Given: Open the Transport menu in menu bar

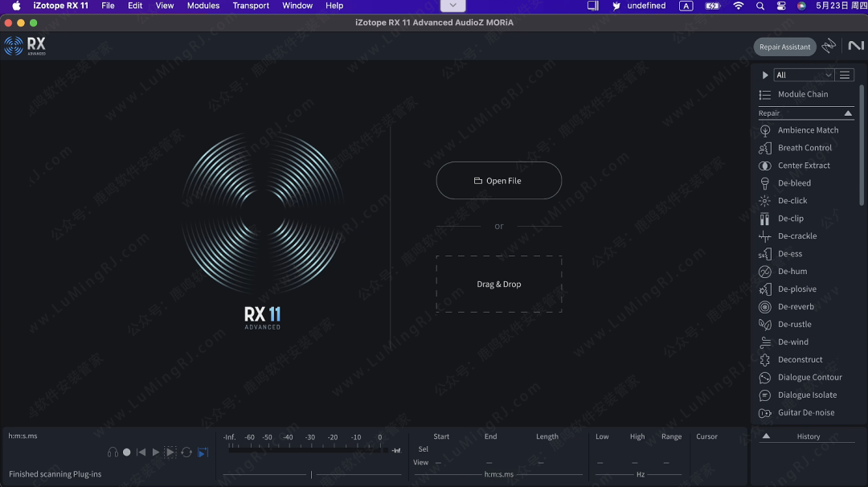Looking at the screenshot, I should 251,6.
